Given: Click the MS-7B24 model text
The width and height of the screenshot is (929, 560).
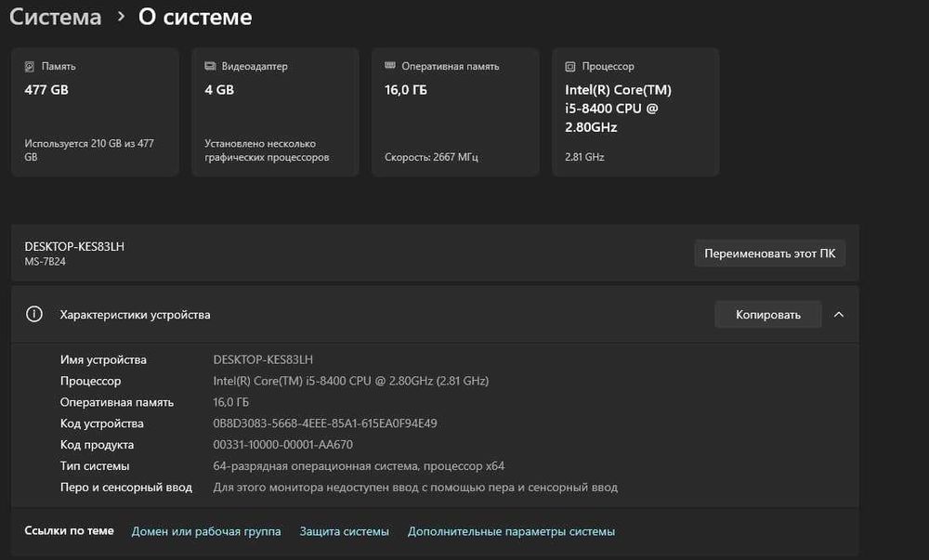Looking at the screenshot, I should (45, 262).
